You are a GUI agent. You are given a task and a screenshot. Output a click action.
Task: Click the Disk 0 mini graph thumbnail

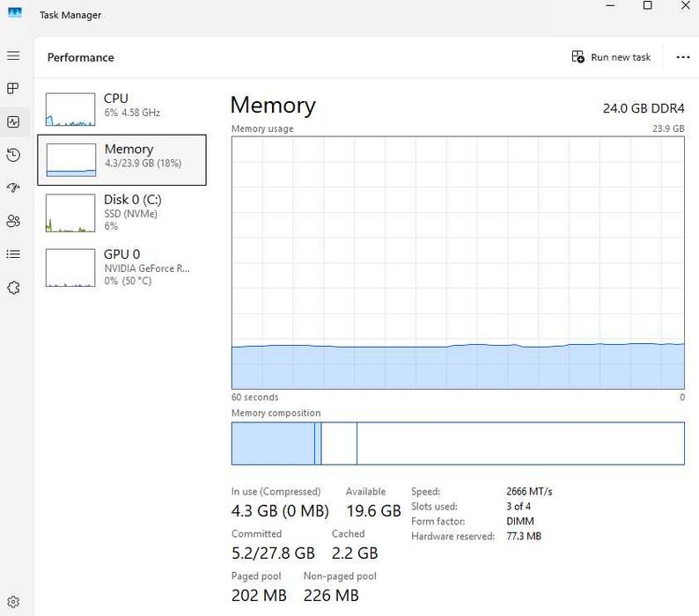point(70,213)
